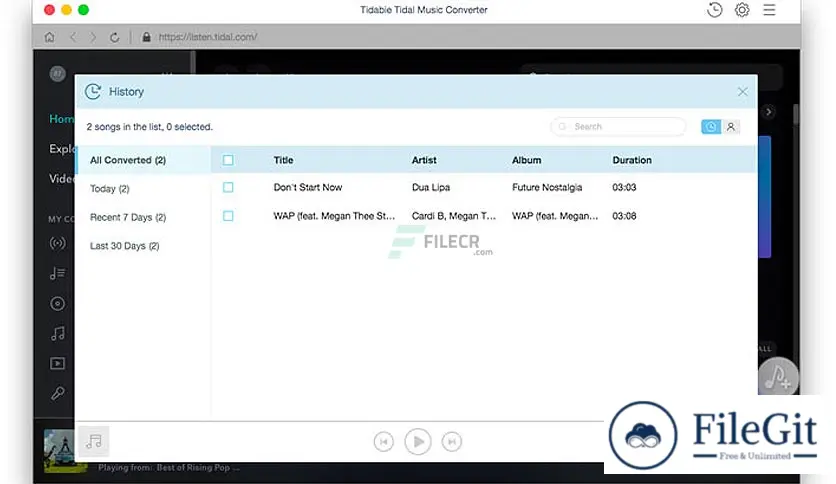Skip to previous track in History player

(x=383, y=441)
